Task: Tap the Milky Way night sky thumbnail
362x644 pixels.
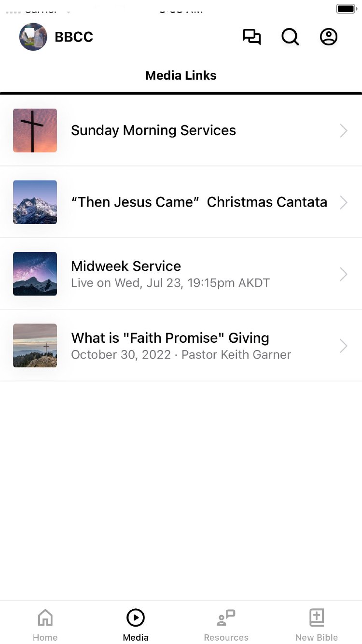Action: click(x=35, y=274)
